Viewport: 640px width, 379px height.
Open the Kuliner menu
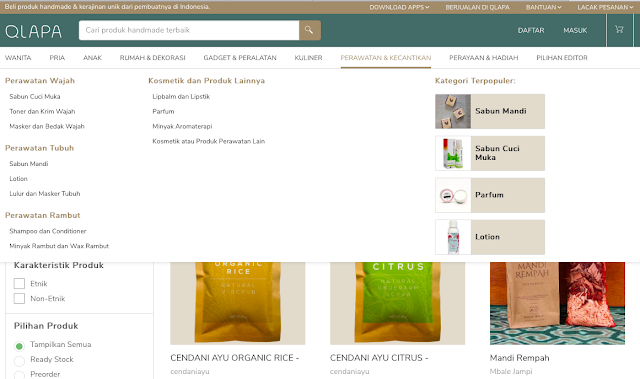(x=309, y=58)
